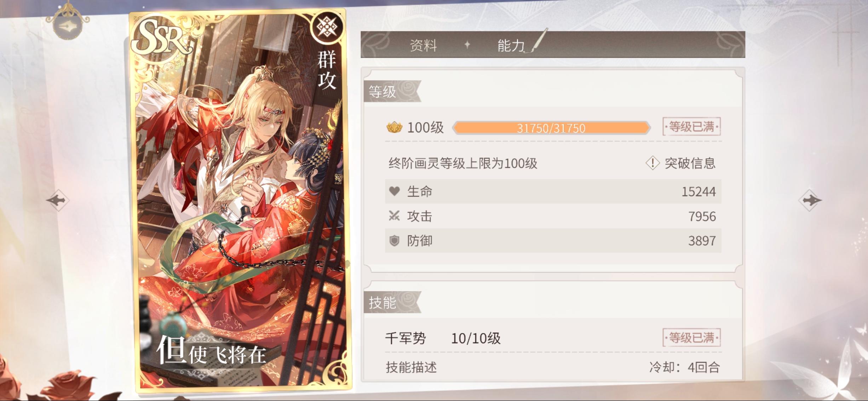Click the 31750/31750 experience bar
Screen dimensions: 868x401
551,128
